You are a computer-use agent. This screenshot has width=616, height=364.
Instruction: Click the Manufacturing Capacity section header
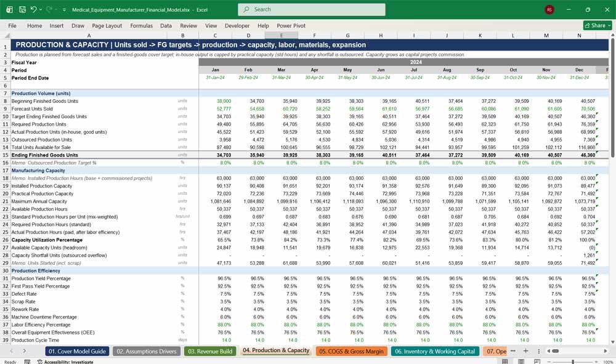tap(38, 171)
